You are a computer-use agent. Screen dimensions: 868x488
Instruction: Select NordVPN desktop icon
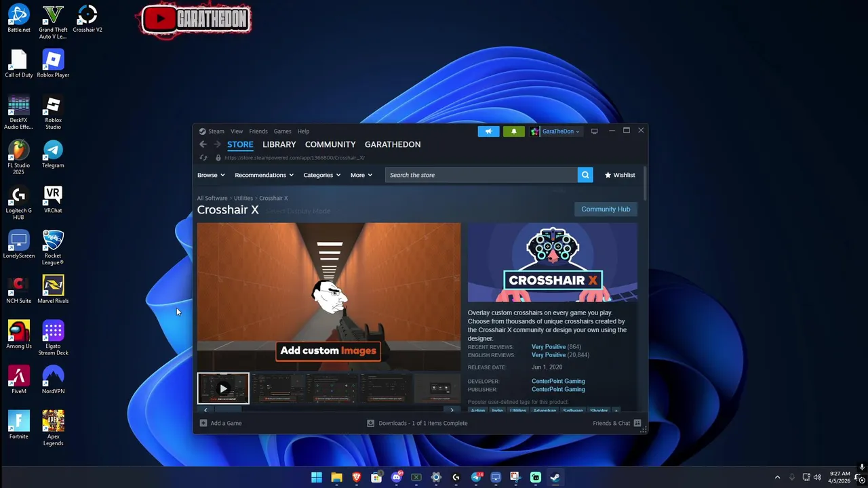click(53, 380)
